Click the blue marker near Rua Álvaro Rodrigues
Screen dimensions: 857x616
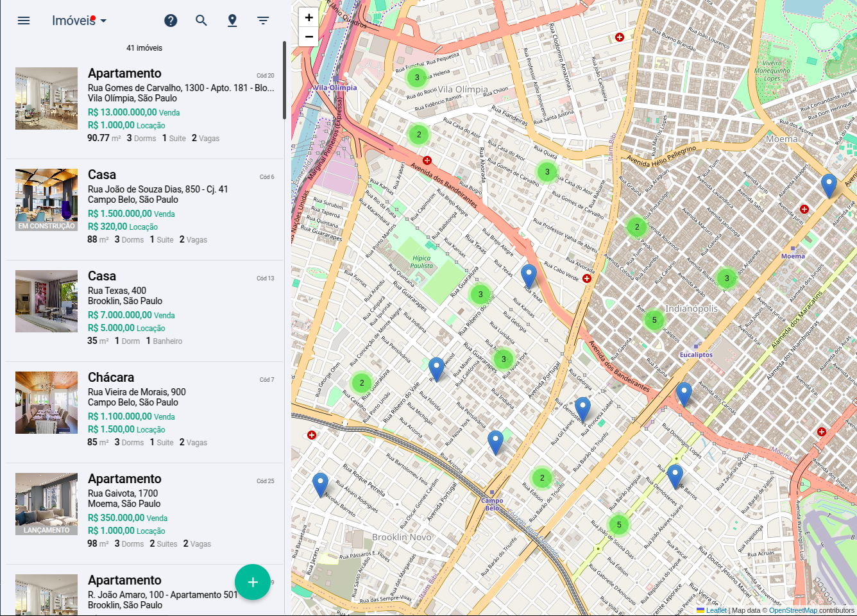(x=320, y=486)
